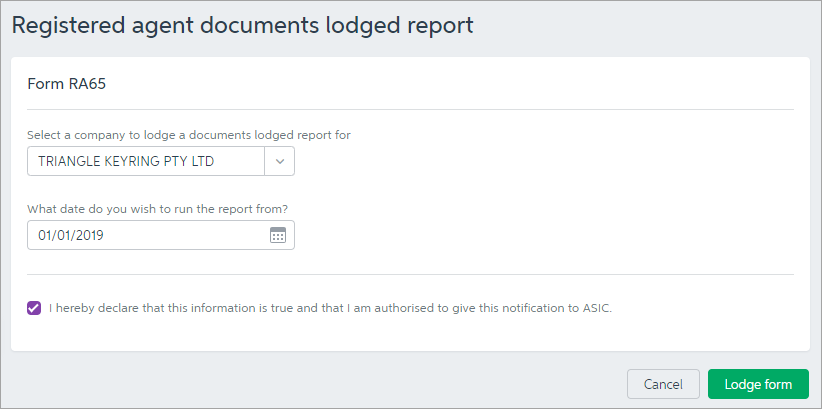Viewport: 822px width, 409px height.
Task: Click the 'I hereby declare' declaration text
Action: pos(300,308)
